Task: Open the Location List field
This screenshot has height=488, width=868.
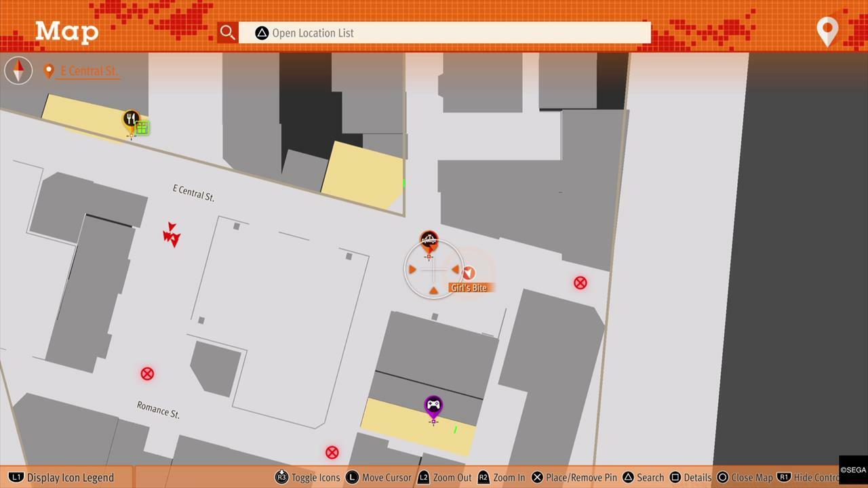Action: [444, 33]
